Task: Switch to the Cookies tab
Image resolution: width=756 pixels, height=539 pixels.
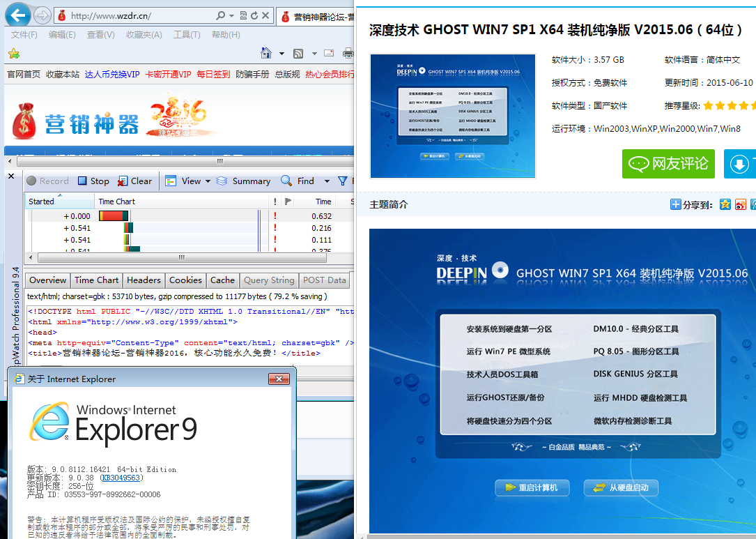Action: [185, 280]
